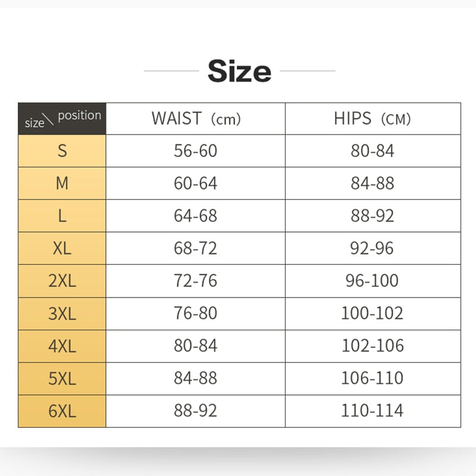Click the WAIST (cm) column header

point(196,118)
